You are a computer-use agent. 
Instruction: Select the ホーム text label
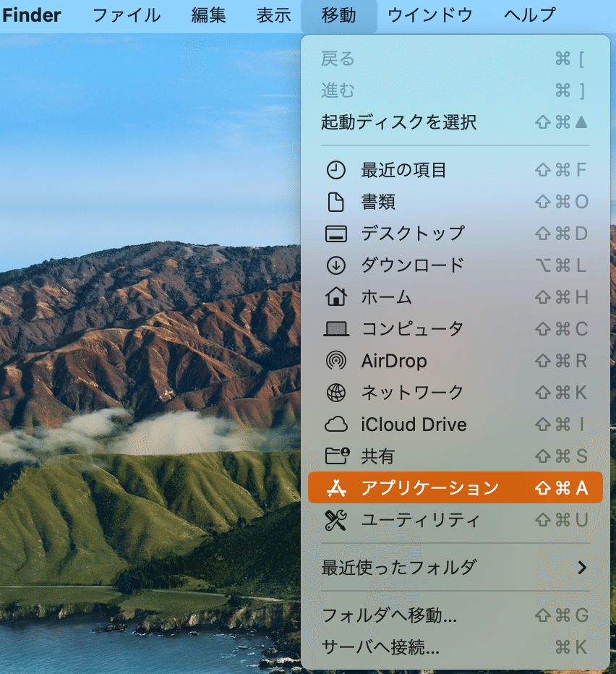[387, 297]
